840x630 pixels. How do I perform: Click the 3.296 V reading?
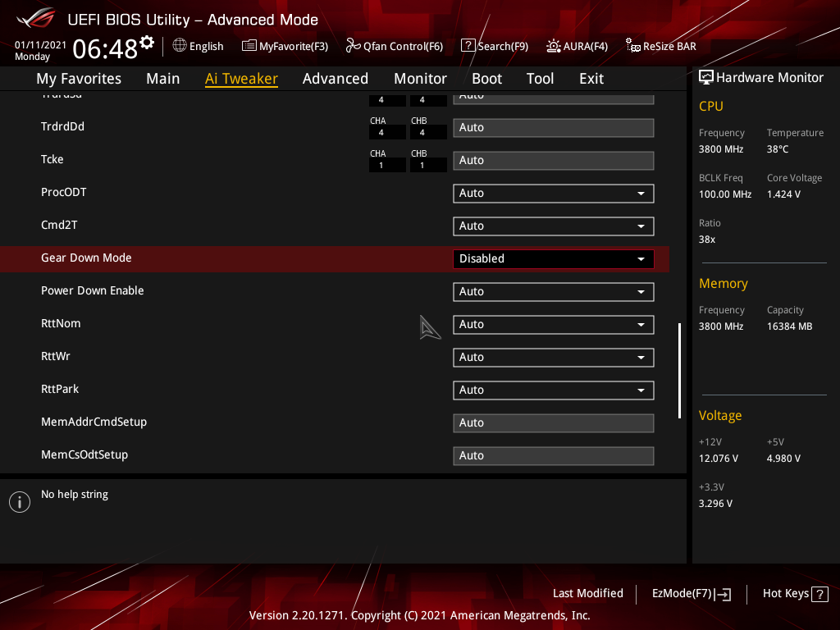coord(715,504)
